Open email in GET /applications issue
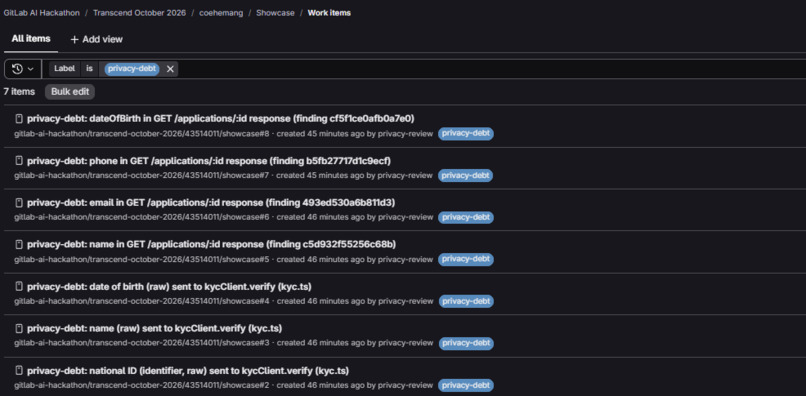The width and height of the screenshot is (806, 396). click(211, 203)
